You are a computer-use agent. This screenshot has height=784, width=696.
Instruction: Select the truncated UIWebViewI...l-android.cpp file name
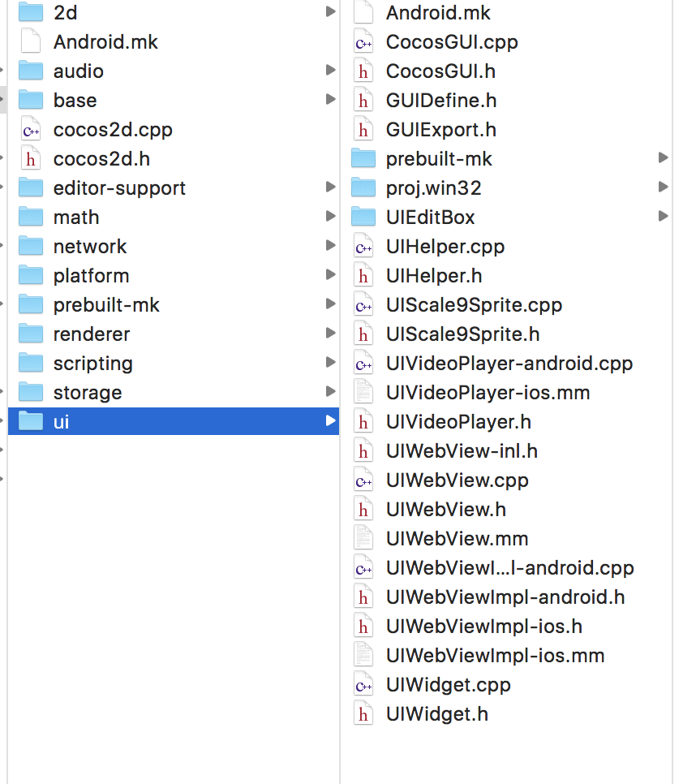click(509, 568)
